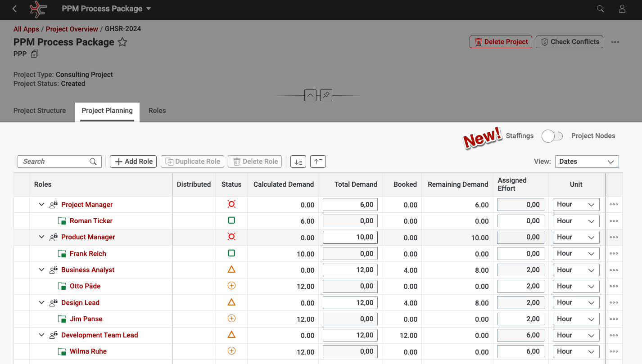The image size is (642, 364).
Task: Toggle Staffings / Project Nodes switch
Action: click(x=552, y=136)
